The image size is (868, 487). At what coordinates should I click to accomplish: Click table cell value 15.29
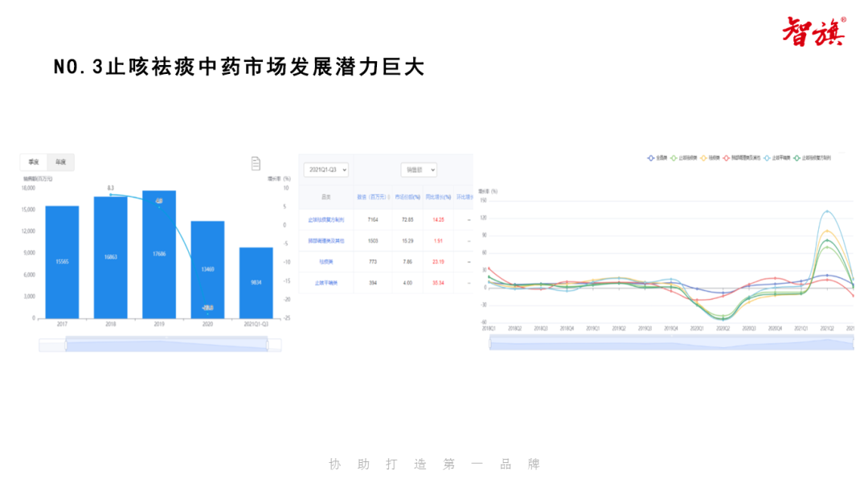(x=407, y=241)
